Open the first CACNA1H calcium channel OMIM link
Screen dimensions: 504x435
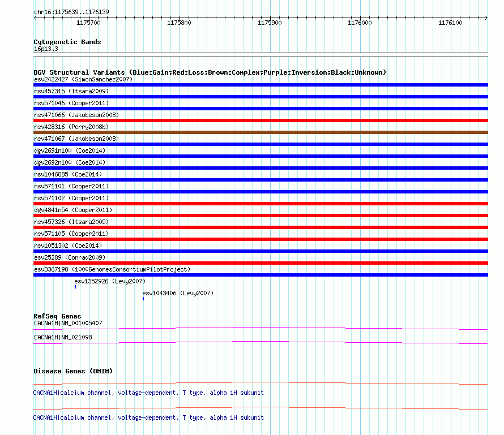point(148,393)
